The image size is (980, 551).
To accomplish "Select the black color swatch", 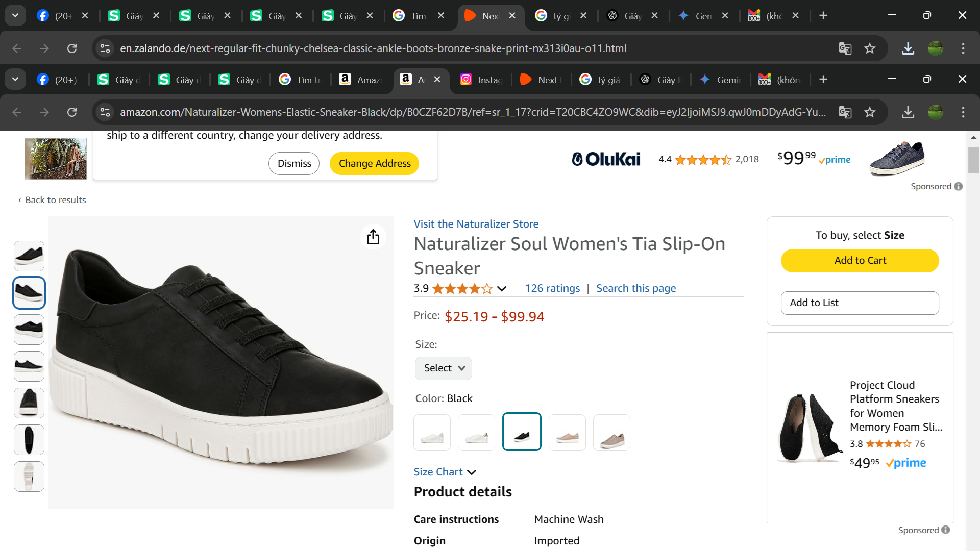I will [522, 432].
